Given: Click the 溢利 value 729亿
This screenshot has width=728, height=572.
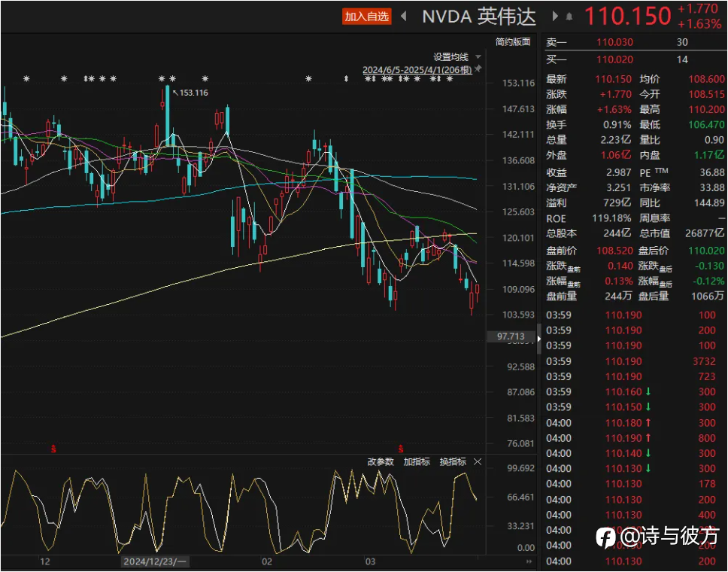Looking at the screenshot, I should tap(617, 203).
